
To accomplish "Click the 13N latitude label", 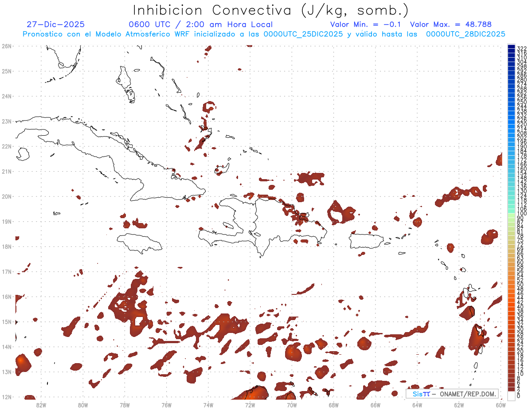I will pyautogui.click(x=7, y=372).
